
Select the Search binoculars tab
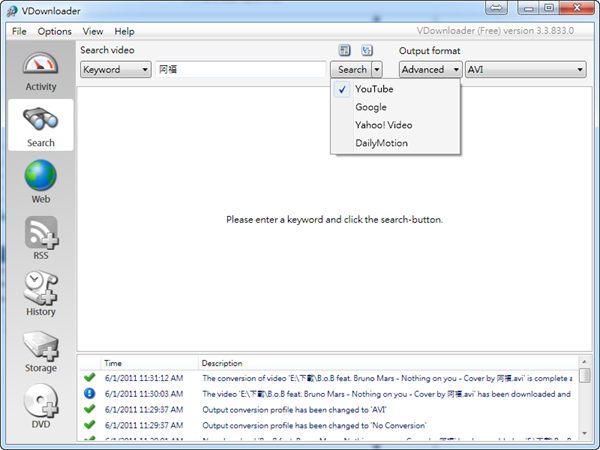click(x=41, y=125)
